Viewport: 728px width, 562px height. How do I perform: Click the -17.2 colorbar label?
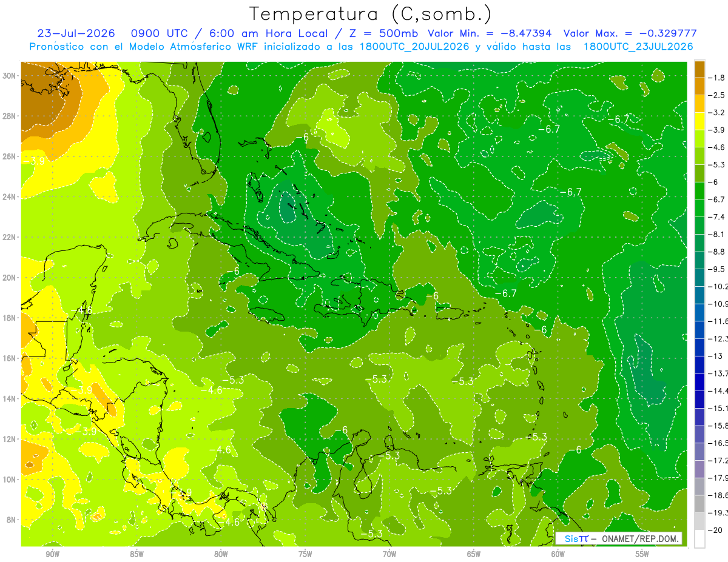coord(718,461)
